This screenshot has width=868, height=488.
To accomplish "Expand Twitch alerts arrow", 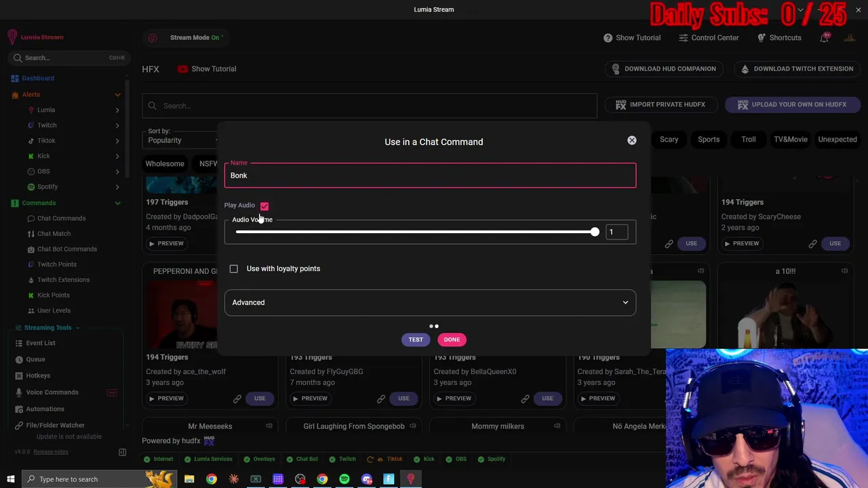I will click(x=117, y=125).
